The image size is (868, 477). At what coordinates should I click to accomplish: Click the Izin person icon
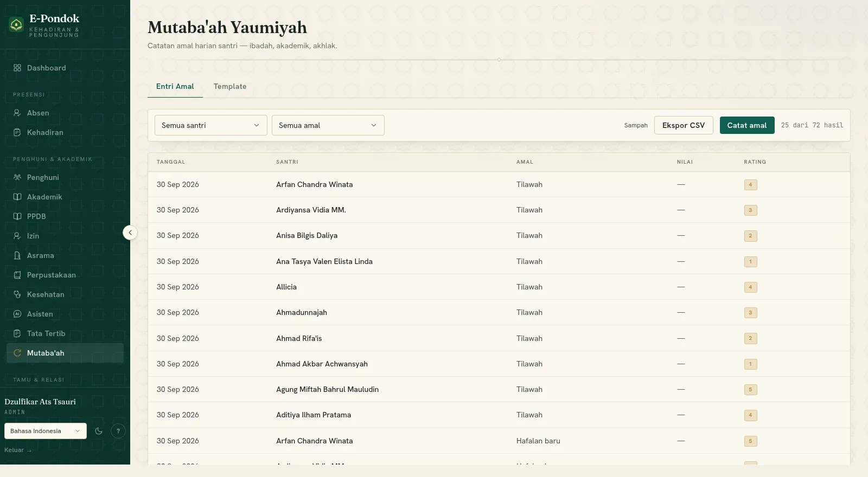(x=17, y=236)
